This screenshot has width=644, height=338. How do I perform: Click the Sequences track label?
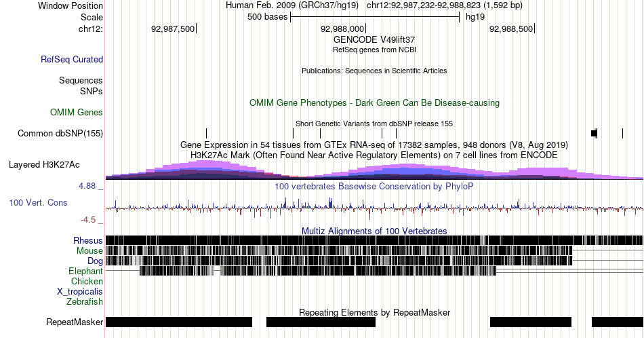click(81, 80)
